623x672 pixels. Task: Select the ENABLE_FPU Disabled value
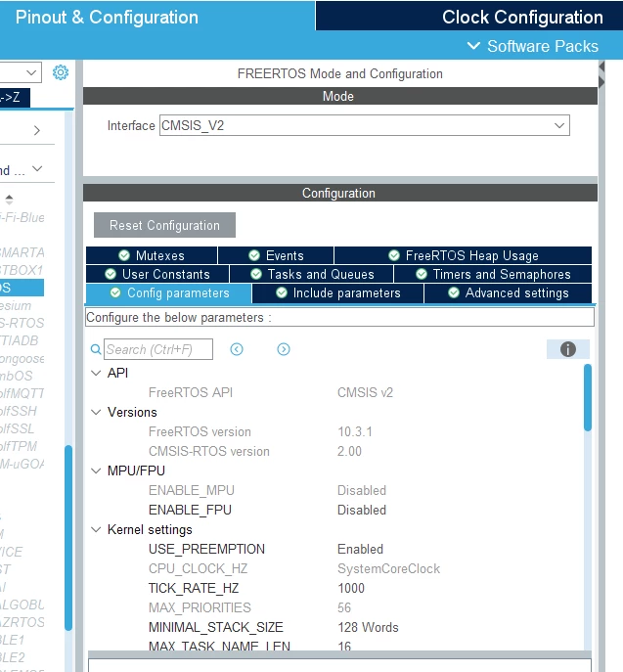[362, 510]
